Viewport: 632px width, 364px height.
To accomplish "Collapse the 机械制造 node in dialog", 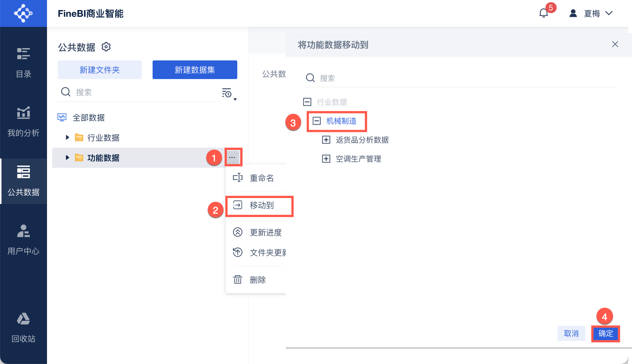I will (x=317, y=121).
